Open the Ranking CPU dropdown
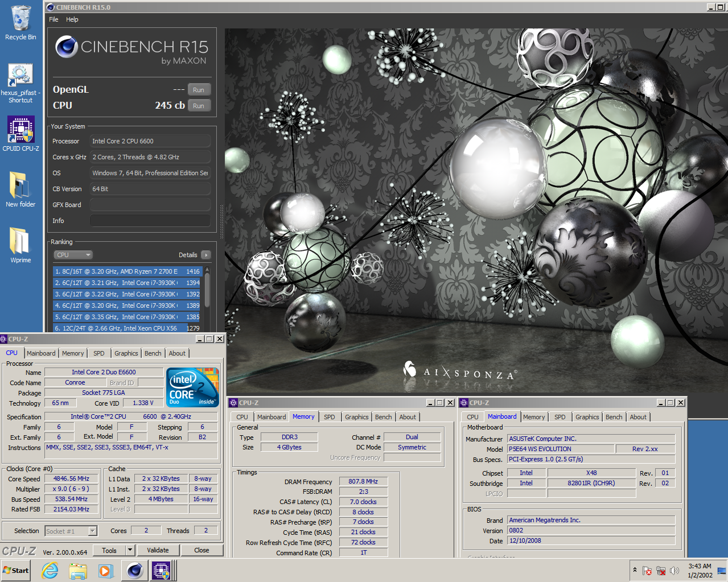 tap(73, 255)
